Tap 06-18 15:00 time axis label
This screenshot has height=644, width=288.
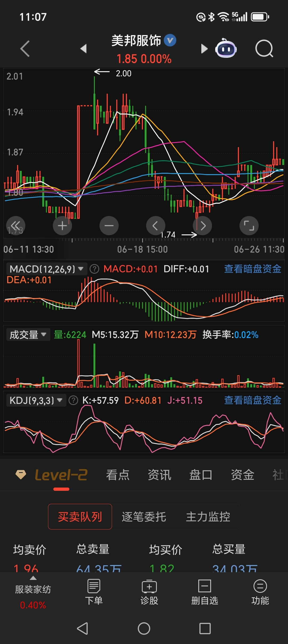[142, 249]
